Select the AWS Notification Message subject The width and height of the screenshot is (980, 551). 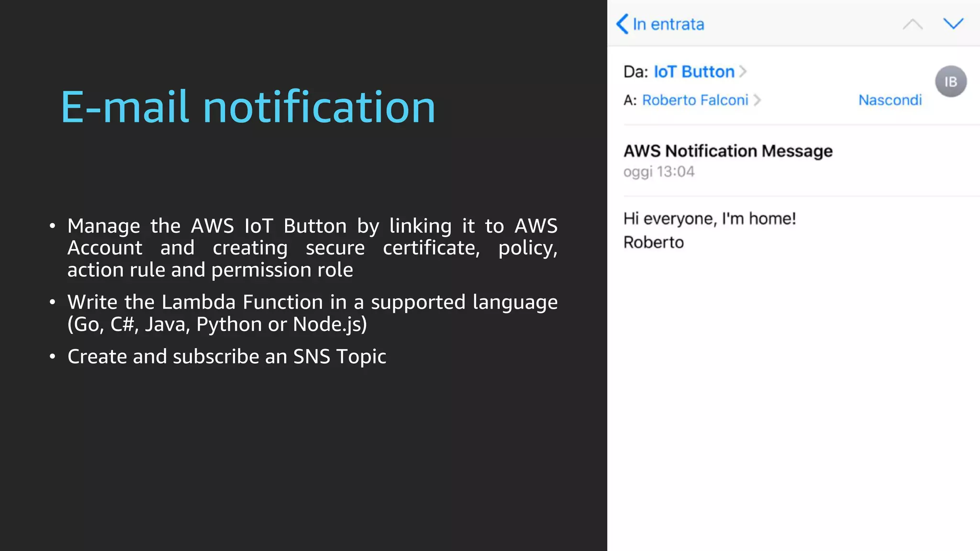728,151
